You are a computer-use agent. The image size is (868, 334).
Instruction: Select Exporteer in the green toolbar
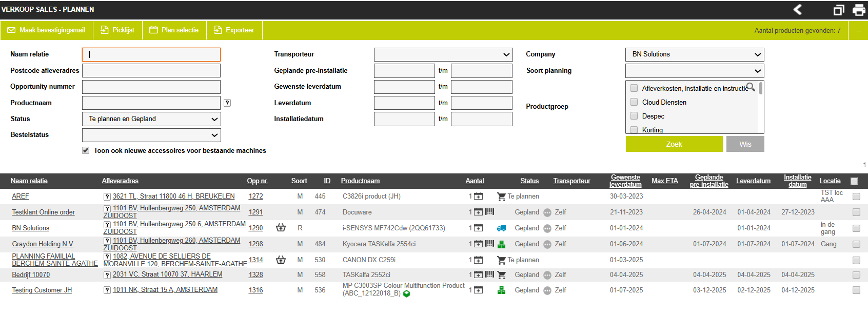[234, 30]
